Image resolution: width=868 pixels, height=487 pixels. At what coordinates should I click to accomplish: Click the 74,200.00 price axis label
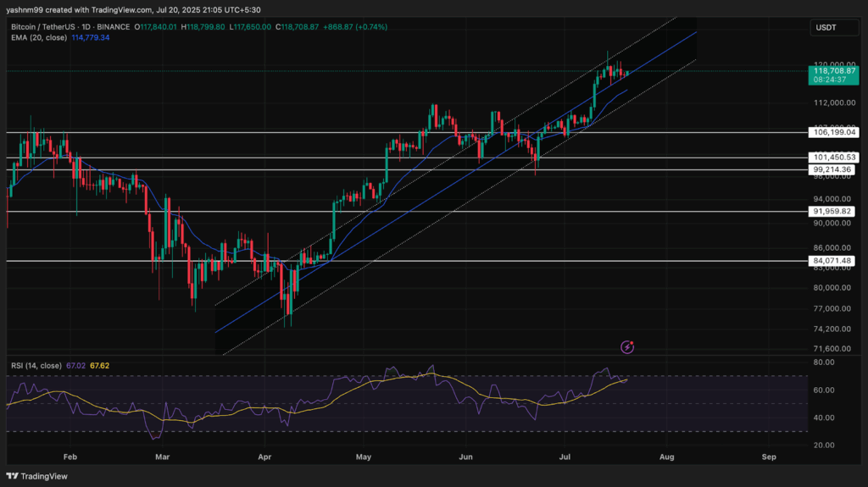click(x=832, y=329)
